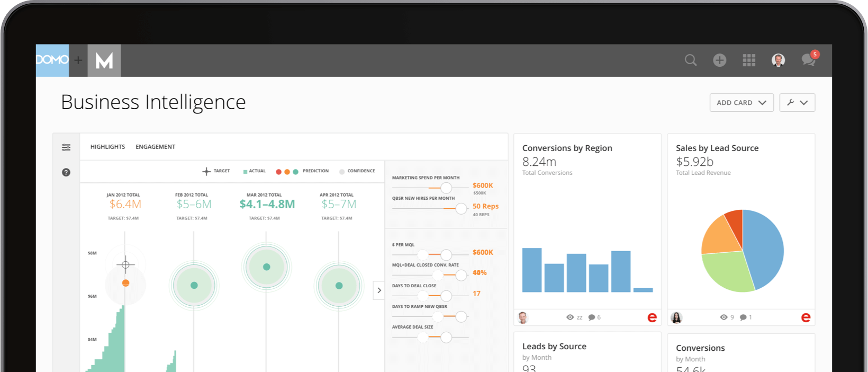Toggle views eye on Conversions by Region
Image resolution: width=868 pixels, height=372 pixels.
click(570, 317)
